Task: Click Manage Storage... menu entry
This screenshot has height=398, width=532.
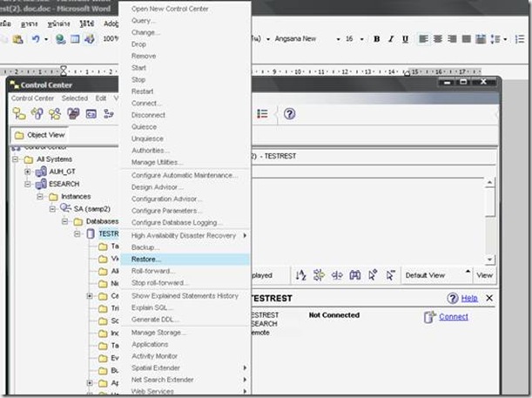Action: 185,333
